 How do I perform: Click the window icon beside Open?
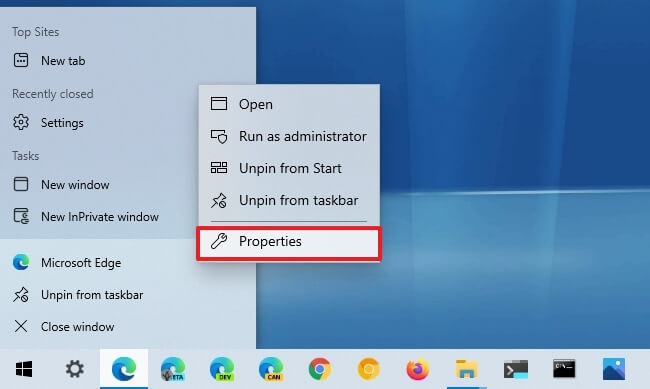(x=219, y=104)
